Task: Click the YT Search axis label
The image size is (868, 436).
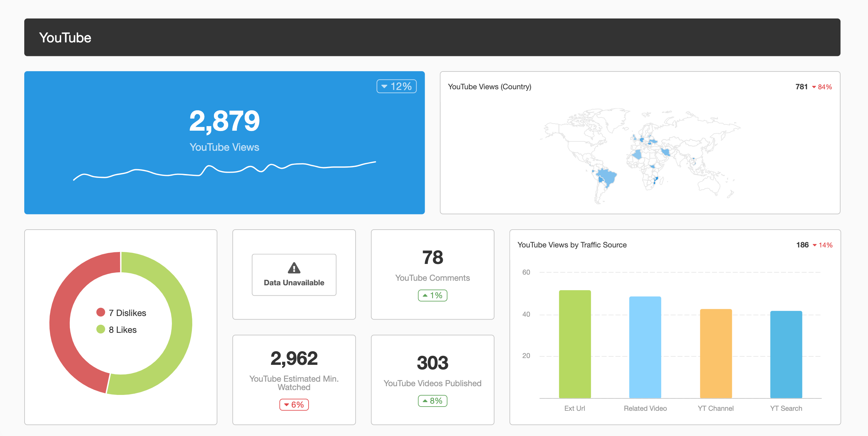Action: point(786,409)
